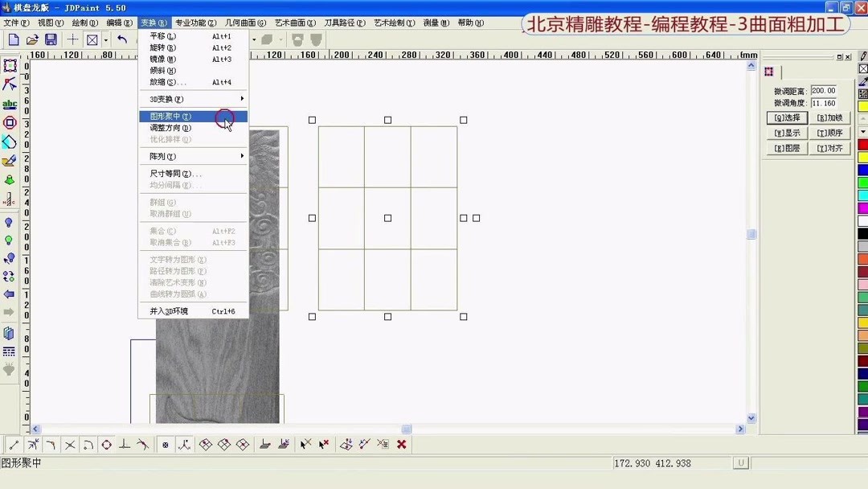
Task: Click the [Q]选择 button
Action: coord(788,117)
